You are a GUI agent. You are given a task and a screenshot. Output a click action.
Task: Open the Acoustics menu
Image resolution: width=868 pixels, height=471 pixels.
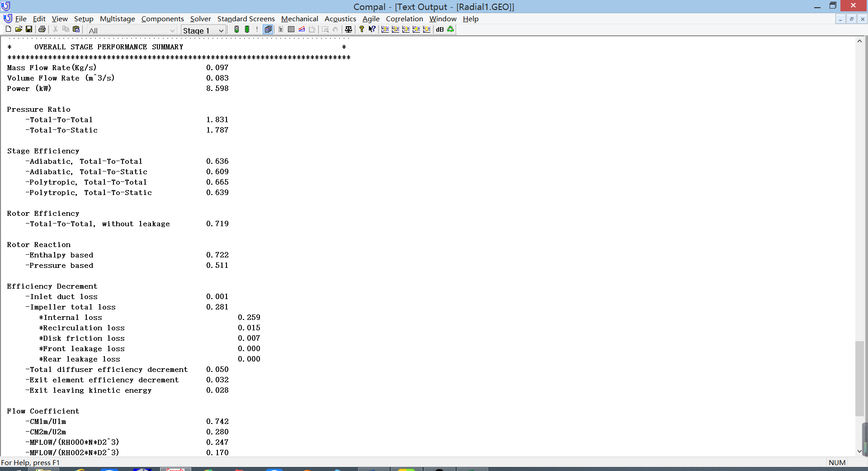340,19
